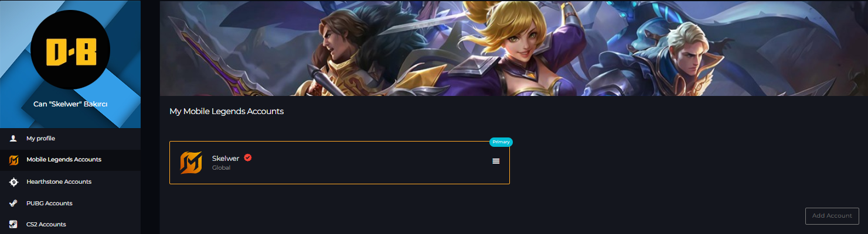The image size is (868, 234).
Task: Click the PUBG Steam icon
Action: coord(13,204)
